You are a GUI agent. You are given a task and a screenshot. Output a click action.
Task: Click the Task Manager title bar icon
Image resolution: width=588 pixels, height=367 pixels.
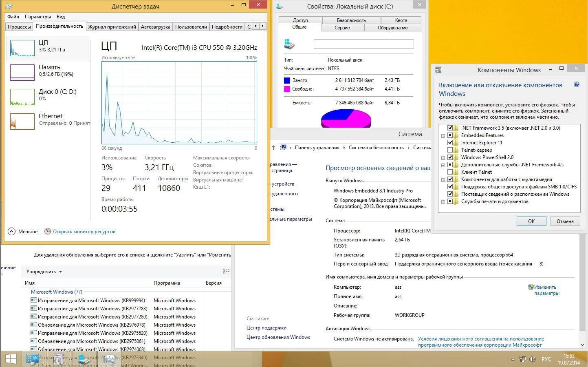(8, 7)
